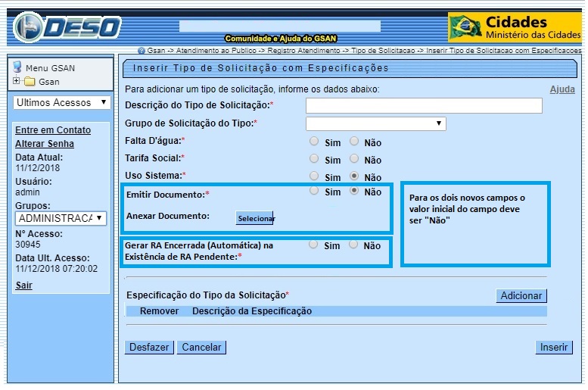Viewport: 588px width, 390px height.
Task: Click the Menu GSAN computer icon
Action: [x=17, y=67]
